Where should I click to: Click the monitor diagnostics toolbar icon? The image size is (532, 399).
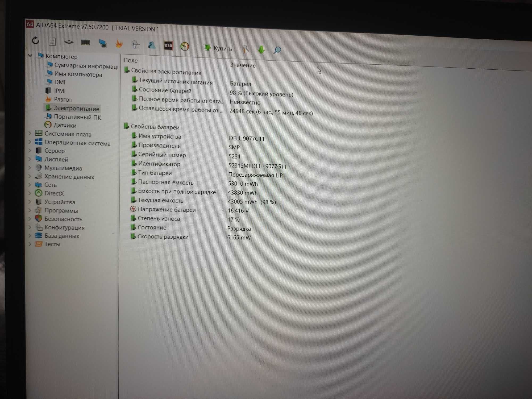click(x=103, y=43)
